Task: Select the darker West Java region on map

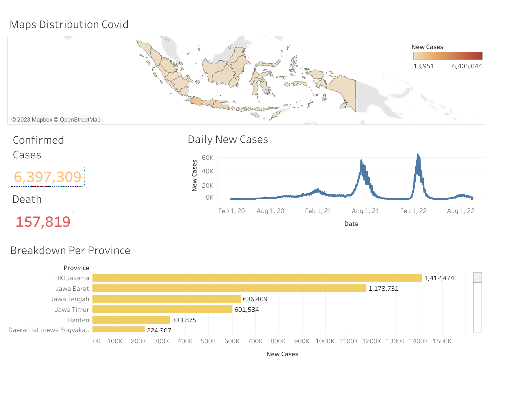Action: coord(196,101)
